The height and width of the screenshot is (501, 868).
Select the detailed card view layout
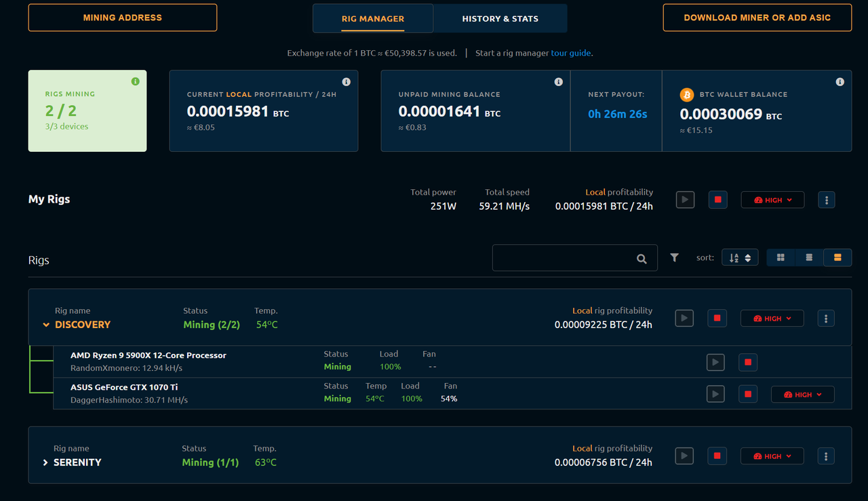837,258
